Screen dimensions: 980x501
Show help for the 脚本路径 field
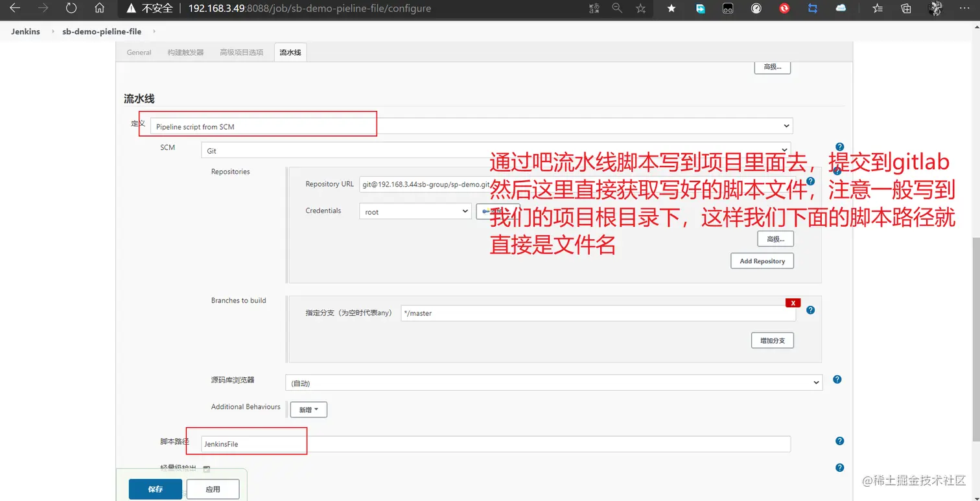839,441
